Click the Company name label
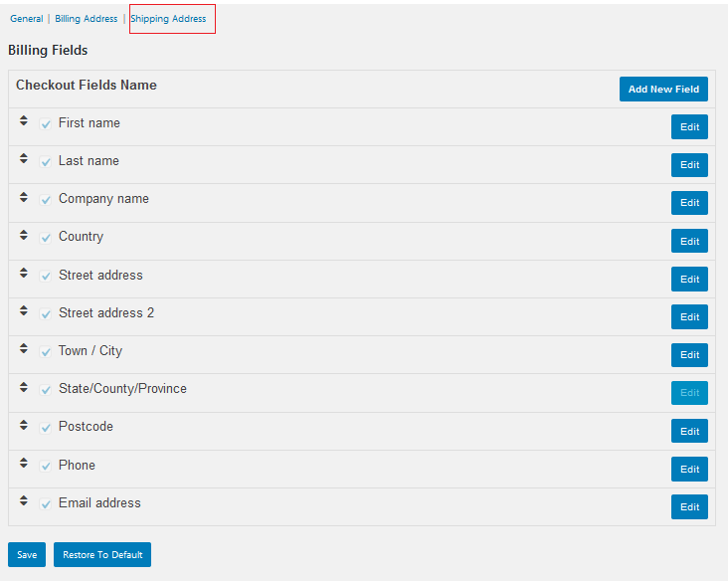The image size is (728, 581). 103,199
